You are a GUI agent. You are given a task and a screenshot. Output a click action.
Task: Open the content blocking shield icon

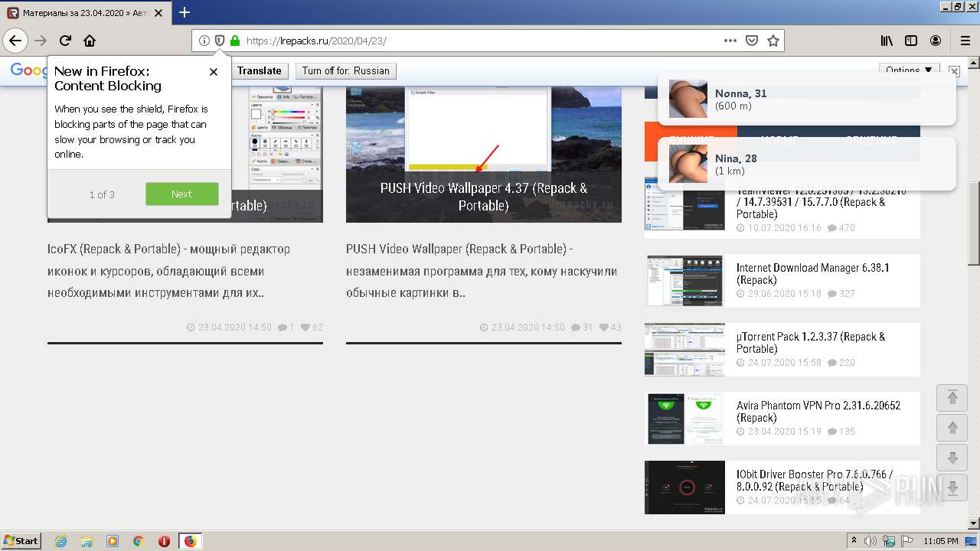coord(220,41)
